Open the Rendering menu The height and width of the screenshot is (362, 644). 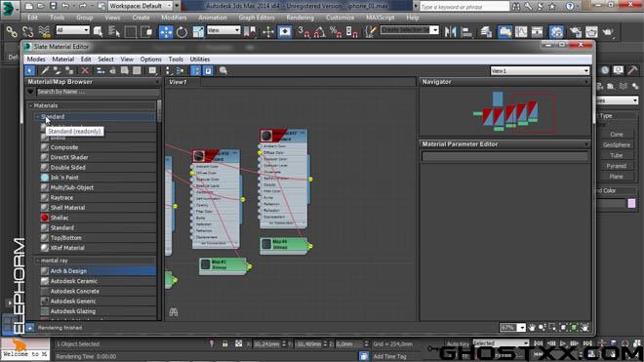pyautogui.click(x=300, y=18)
